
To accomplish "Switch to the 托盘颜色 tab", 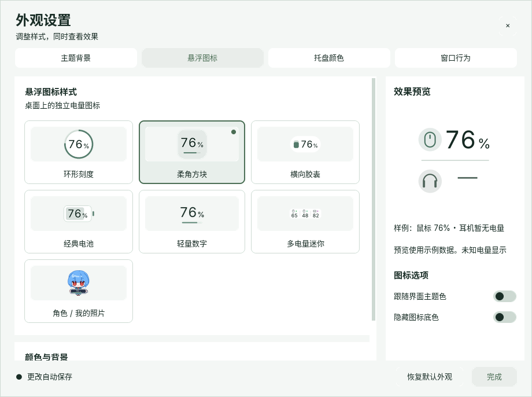I will point(329,58).
